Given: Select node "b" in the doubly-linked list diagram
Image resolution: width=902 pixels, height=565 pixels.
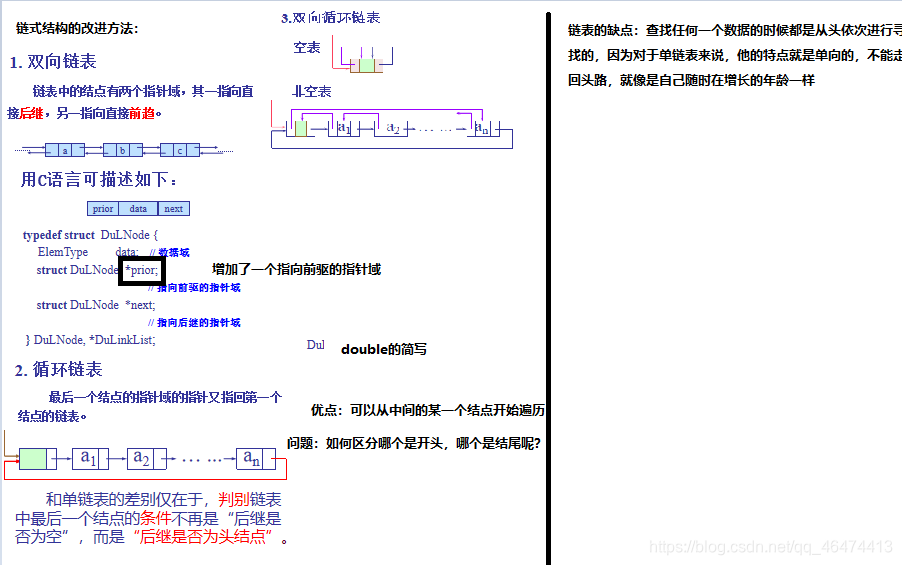Looking at the screenshot, I should 123,151.
